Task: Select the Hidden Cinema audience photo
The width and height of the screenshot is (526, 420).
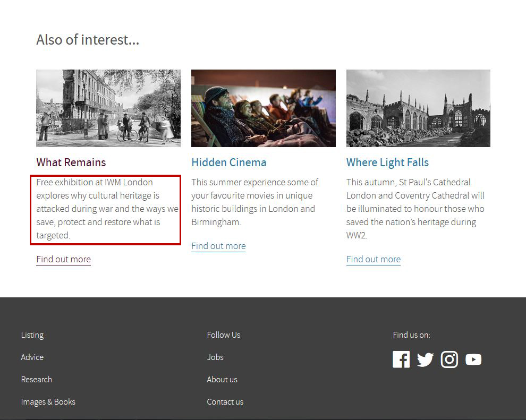Action: pos(263,108)
